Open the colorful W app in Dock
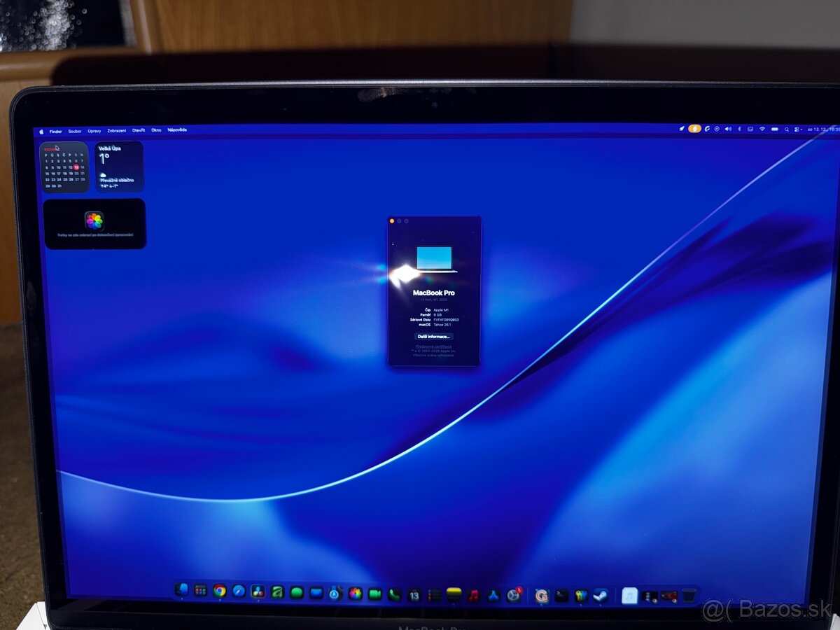The height and width of the screenshot is (630, 840). pos(581,596)
